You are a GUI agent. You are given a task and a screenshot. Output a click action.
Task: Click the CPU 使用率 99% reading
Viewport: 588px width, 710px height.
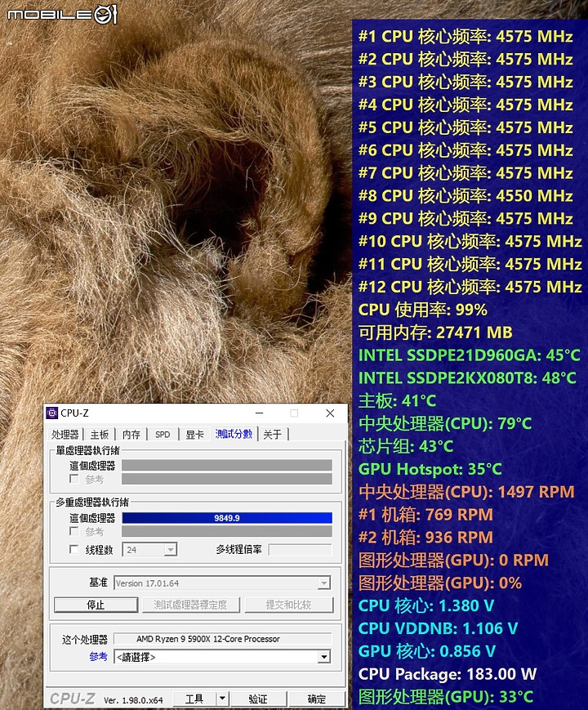(423, 310)
